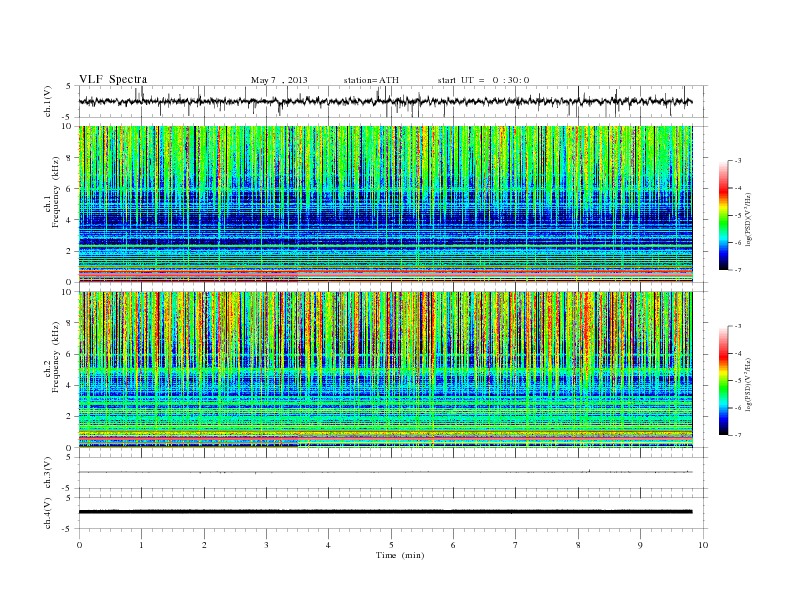Click the "ch.1(V)" waveform axis label

48,102
